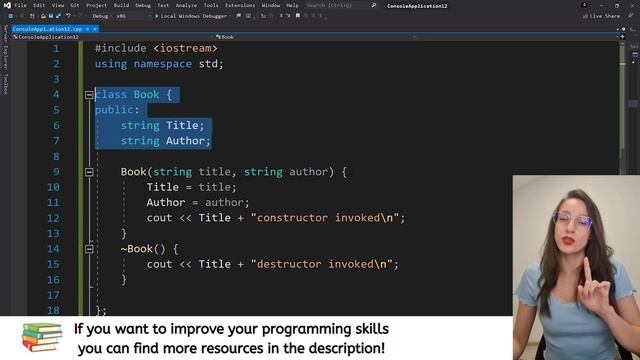
Task: Open the View menu
Action: point(58,5)
